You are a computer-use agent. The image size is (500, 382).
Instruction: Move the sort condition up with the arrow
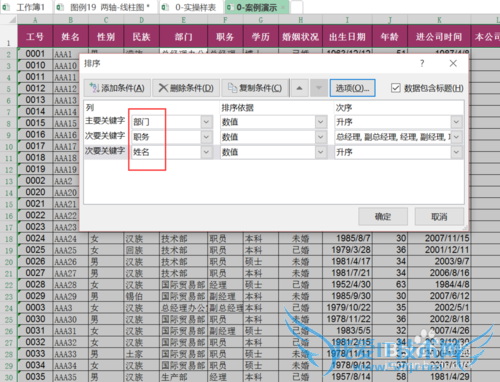[299, 88]
